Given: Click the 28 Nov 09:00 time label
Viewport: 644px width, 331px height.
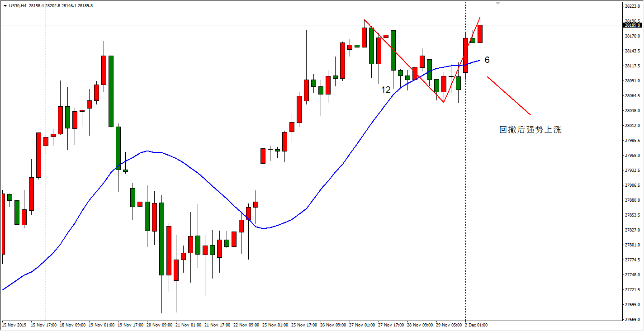Looking at the screenshot, I should pyautogui.click(x=420, y=325).
